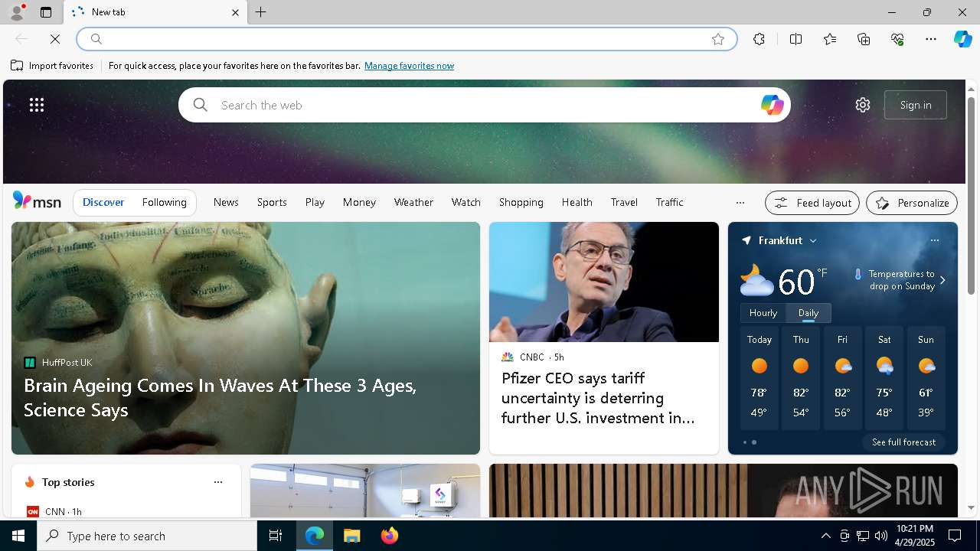Image resolution: width=980 pixels, height=551 pixels.
Task: Launch Firefox from the taskbar
Action: coord(390,536)
